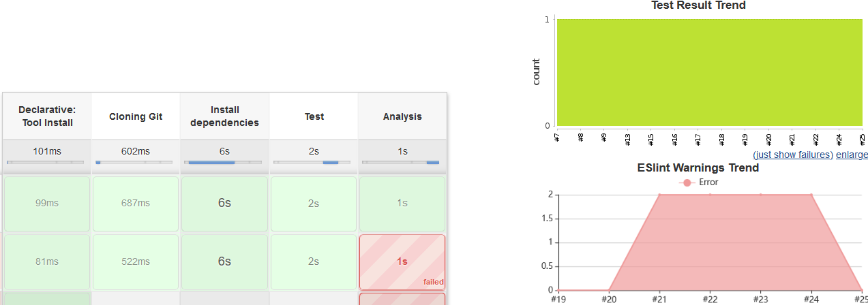Click the Error legend marker in ESLint chart
The image size is (868, 305).
click(x=687, y=182)
